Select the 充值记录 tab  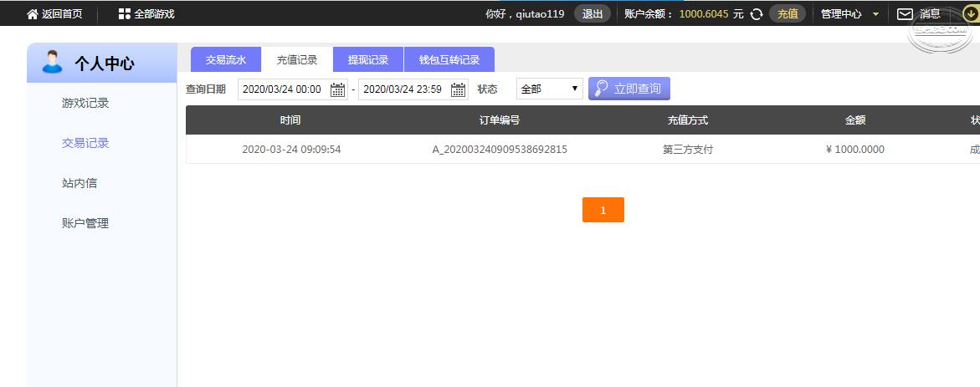pos(297,59)
